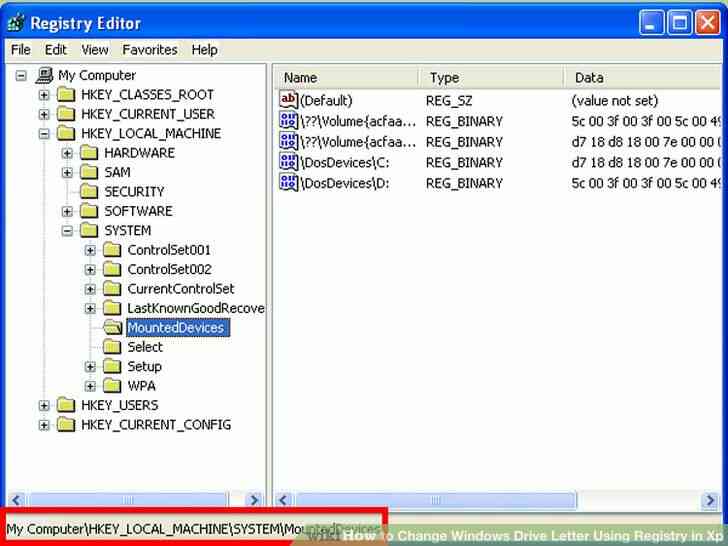Viewport: 728px width, 546px height.
Task: Click the ControlSet001 folder icon
Action: click(x=112, y=250)
